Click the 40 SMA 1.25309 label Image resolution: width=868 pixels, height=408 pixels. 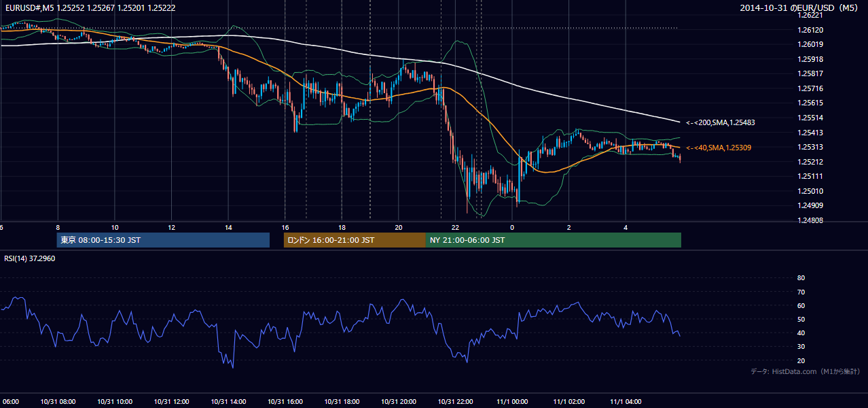click(x=719, y=148)
